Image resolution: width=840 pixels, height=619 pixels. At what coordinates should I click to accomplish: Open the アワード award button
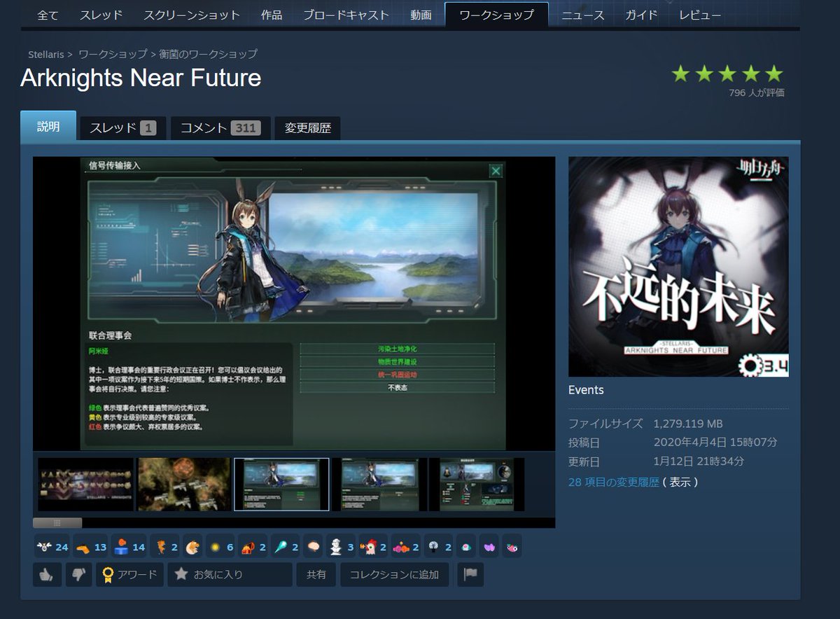129,574
